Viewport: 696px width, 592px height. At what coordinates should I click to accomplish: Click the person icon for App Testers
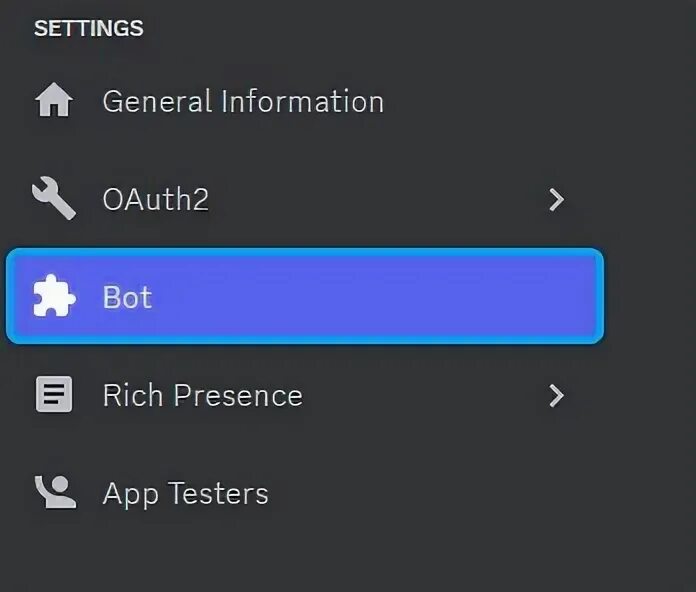(x=54, y=492)
